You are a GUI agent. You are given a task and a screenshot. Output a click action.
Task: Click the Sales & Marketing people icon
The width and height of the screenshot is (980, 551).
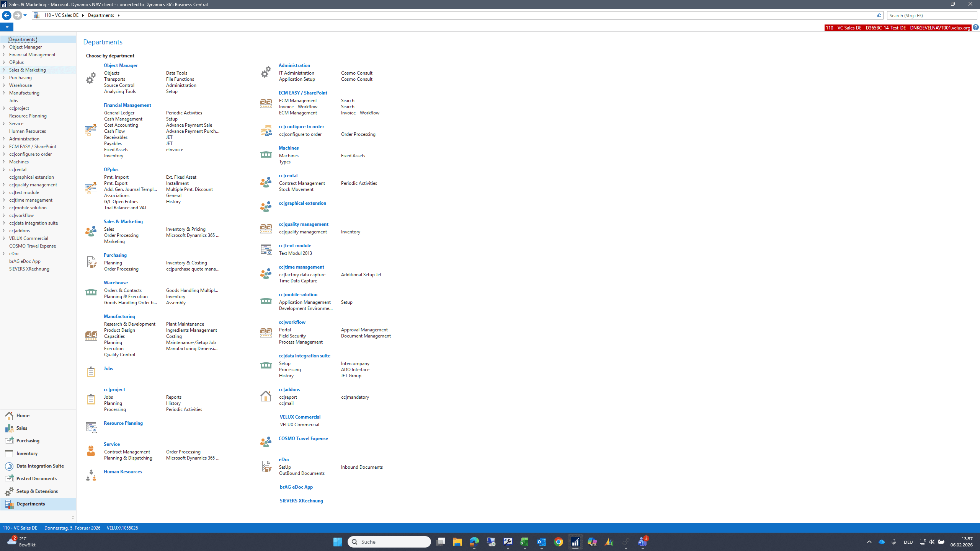[91, 231]
